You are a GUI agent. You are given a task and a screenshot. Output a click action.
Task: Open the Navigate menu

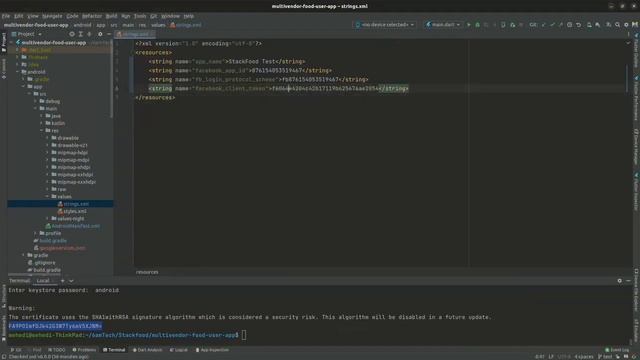coord(52,16)
